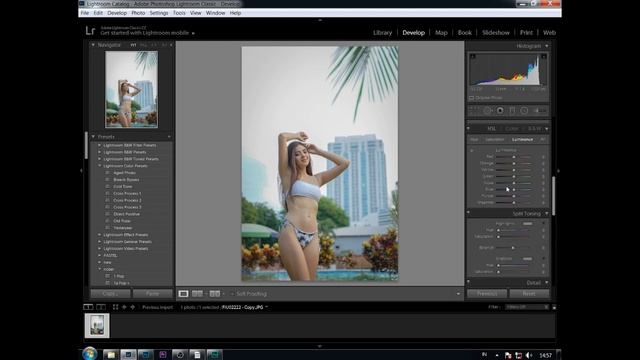Toggle HSL panel on/off switch

pos(469,129)
